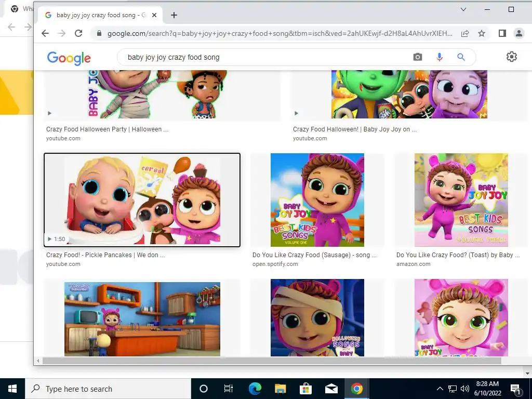Open the Pickle Pancakes 1:50 video thumbnail
This screenshot has width=532, height=399.
point(142,200)
